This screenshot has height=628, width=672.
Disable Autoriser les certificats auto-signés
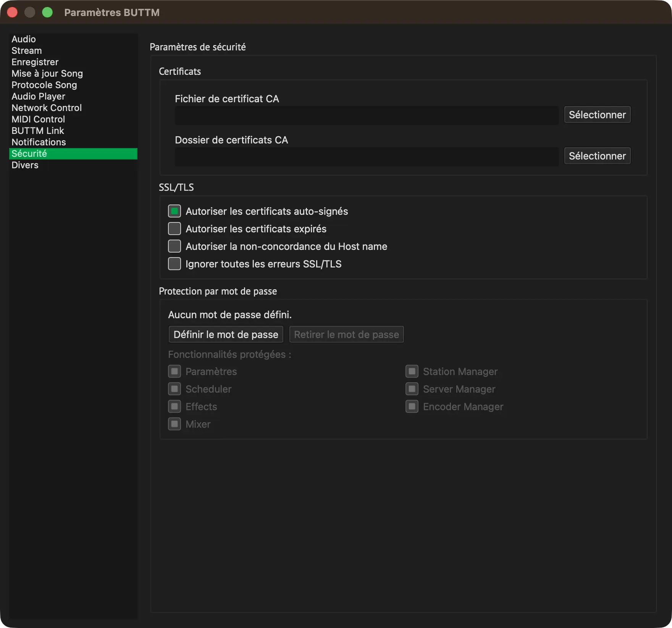[174, 211]
